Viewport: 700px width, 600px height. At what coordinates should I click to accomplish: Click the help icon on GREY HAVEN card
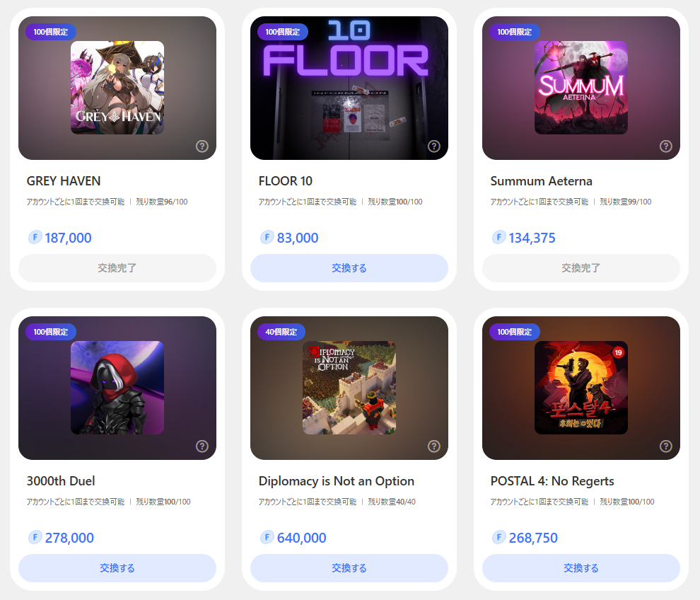click(202, 146)
